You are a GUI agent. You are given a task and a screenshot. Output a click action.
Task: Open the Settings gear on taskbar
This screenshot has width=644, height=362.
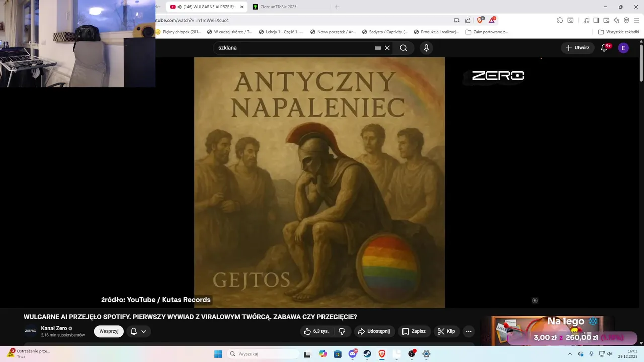[x=426, y=354]
